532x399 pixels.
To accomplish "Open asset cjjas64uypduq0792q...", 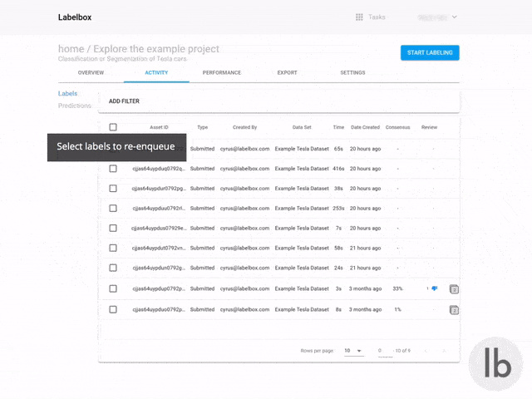I will (159, 169).
